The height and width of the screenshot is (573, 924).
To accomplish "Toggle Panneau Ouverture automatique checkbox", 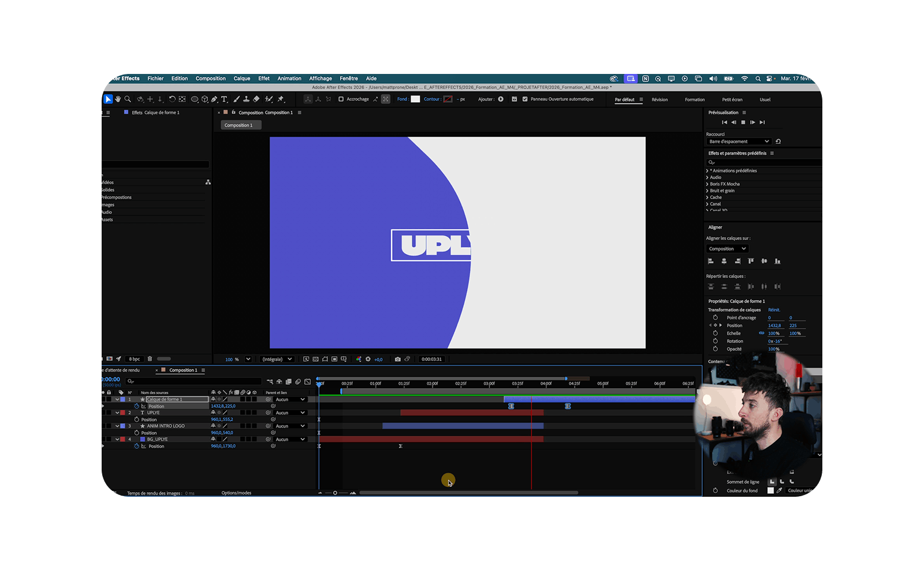I will click(x=525, y=99).
